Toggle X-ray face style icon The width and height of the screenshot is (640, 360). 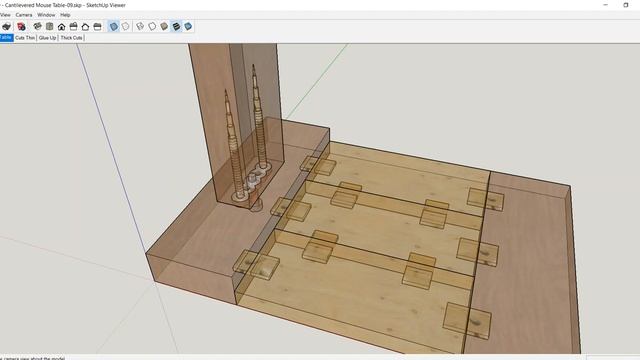coord(113,27)
